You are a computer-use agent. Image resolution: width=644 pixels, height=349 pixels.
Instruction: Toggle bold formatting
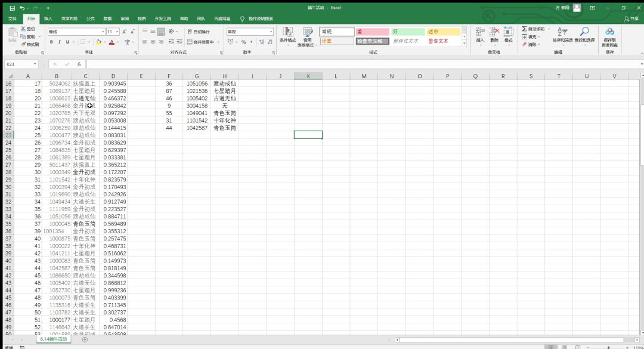[x=51, y=42]
